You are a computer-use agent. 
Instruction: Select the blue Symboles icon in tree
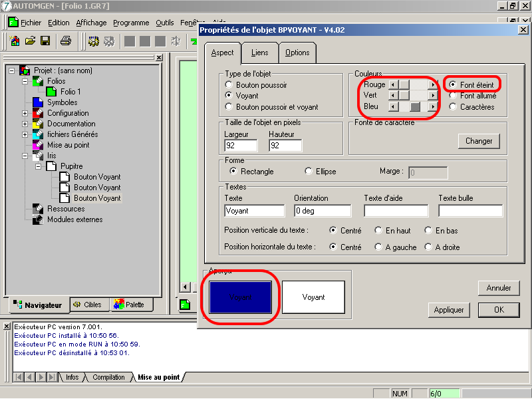[37, 102]
